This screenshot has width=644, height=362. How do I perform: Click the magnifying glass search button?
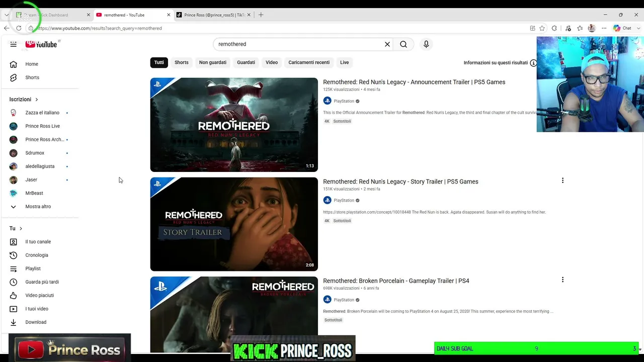[x=404, y=44]
